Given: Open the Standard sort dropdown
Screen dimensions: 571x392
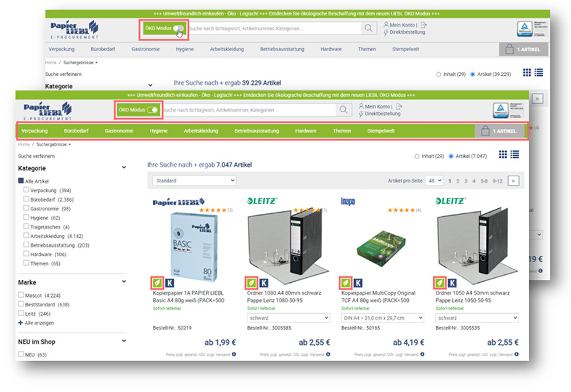Looking at the screenshot, I should [x=194, y=181].
